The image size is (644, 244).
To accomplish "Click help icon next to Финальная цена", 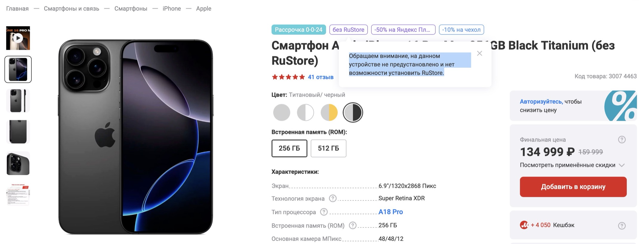I will 622,140.
